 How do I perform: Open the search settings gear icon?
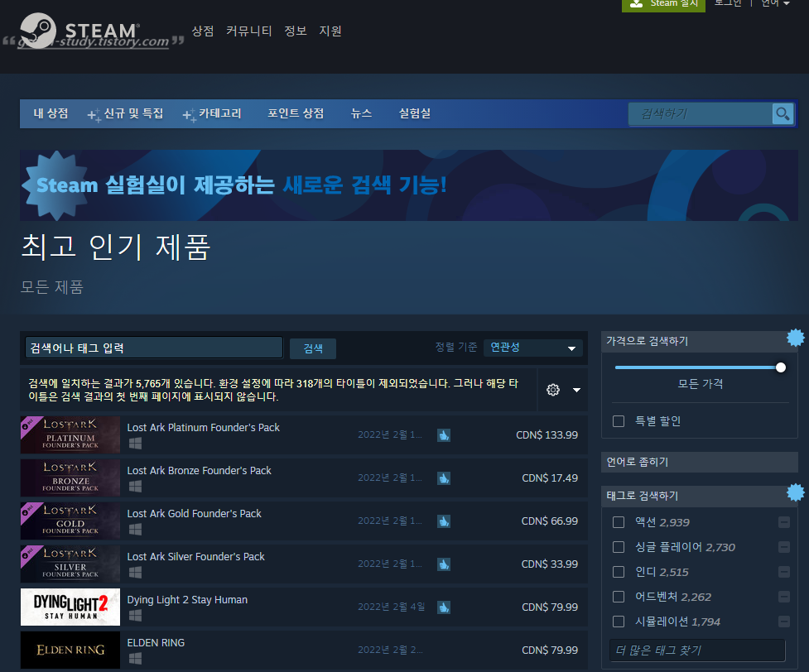552,389
